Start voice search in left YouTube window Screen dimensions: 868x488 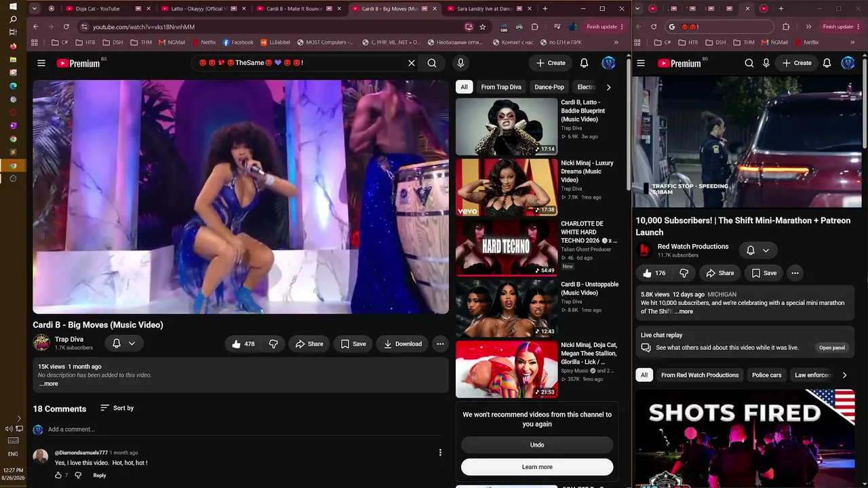[460, 63]
